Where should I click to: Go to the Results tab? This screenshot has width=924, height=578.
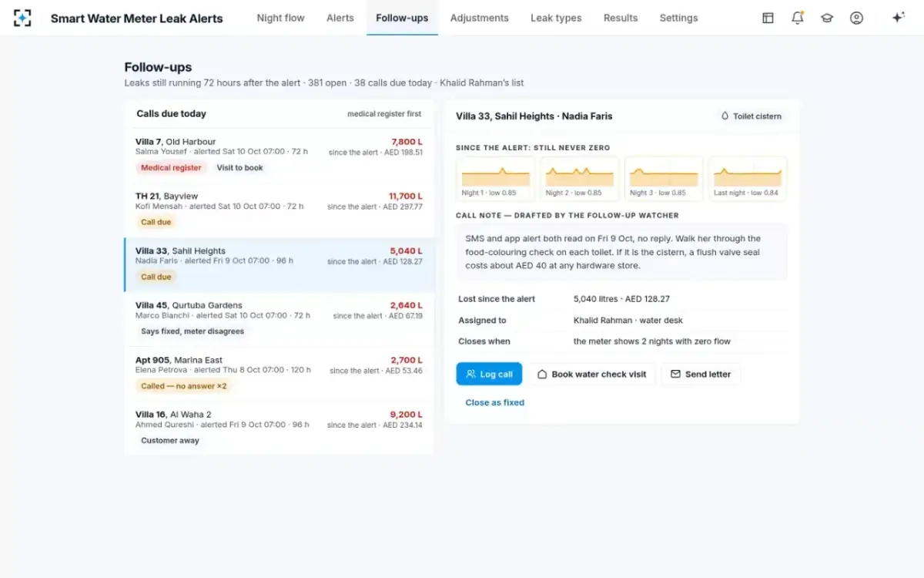pos(621,18)
